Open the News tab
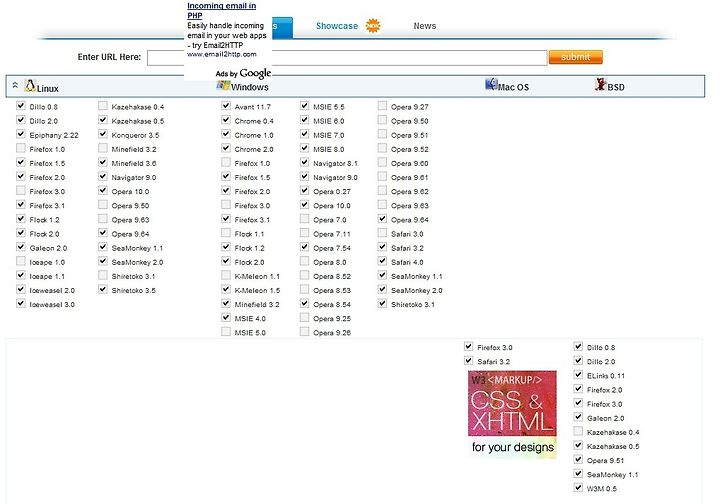The image size is (720, 504). coord(425,26)
